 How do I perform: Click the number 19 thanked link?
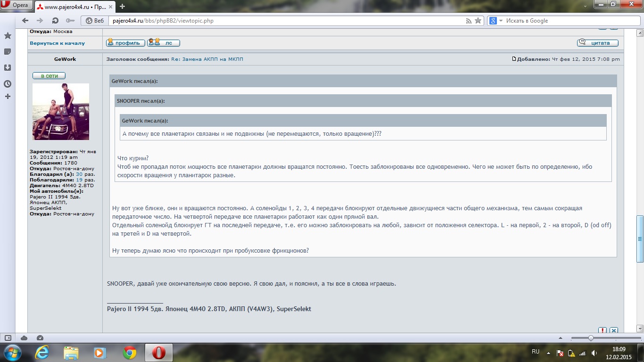pyautogui.click(x=79, y=180)
